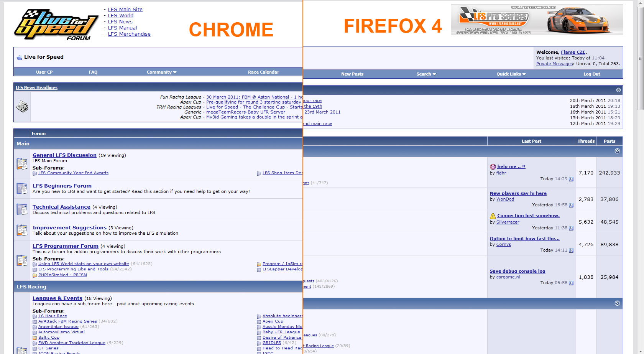Click the subforum icon beside Using LFS World stats

point(35,264)
